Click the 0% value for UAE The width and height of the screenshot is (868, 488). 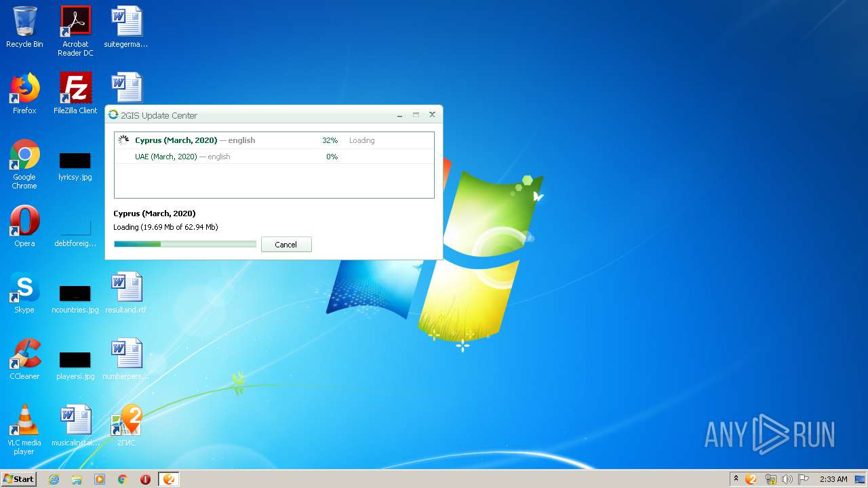click(332, 157)
